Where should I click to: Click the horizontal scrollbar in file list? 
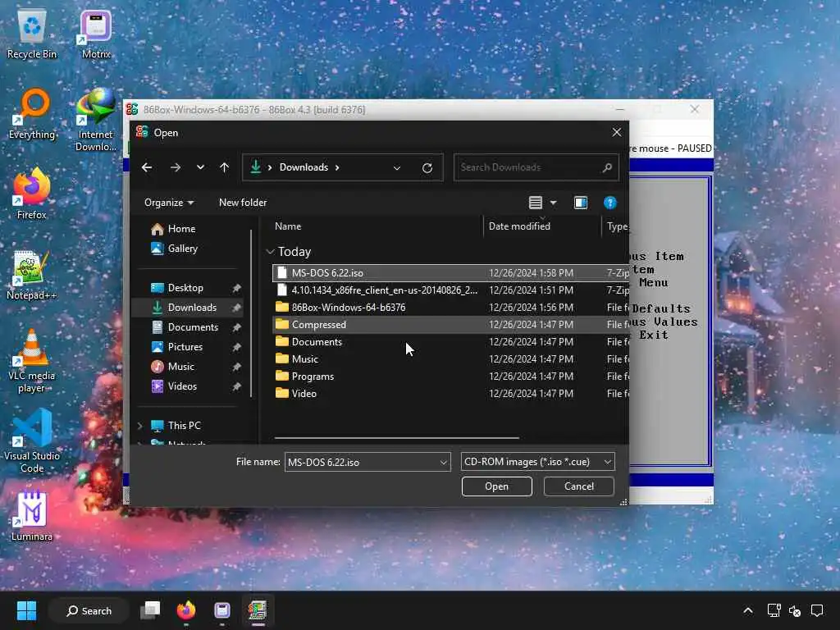(396, 438)
